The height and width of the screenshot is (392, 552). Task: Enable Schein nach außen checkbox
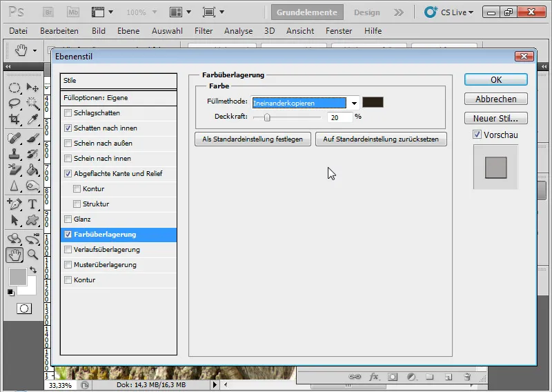68,144
